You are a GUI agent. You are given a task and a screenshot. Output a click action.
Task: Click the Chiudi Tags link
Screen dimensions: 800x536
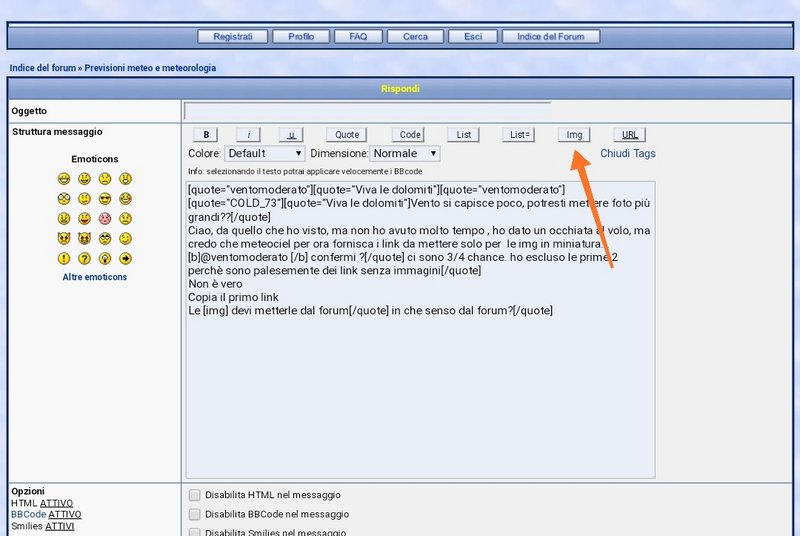[628, 154]
